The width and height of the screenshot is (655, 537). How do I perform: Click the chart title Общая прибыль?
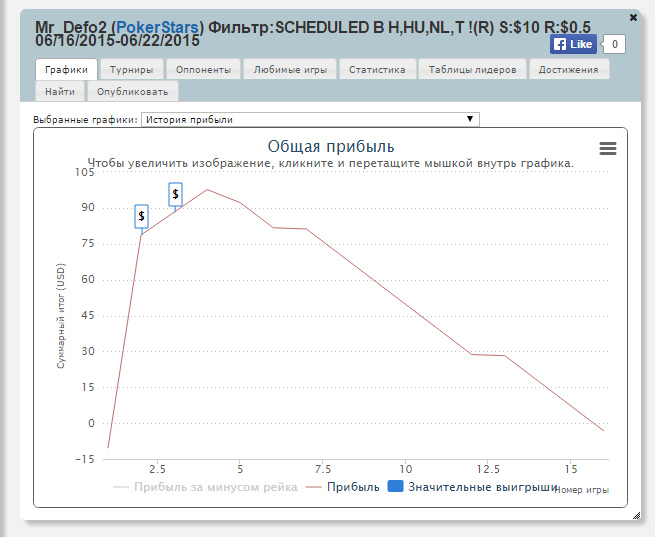(x=331, y=146)
